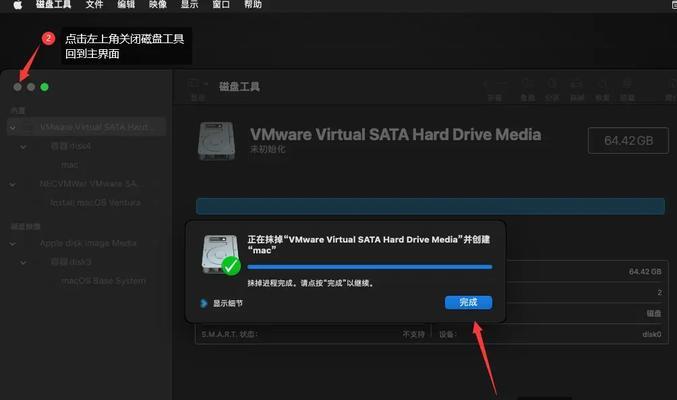This screenshot has height=400, width=677.
Task: Open the 文件 menu
Action: pyautogui.click(x=94, y=5)
